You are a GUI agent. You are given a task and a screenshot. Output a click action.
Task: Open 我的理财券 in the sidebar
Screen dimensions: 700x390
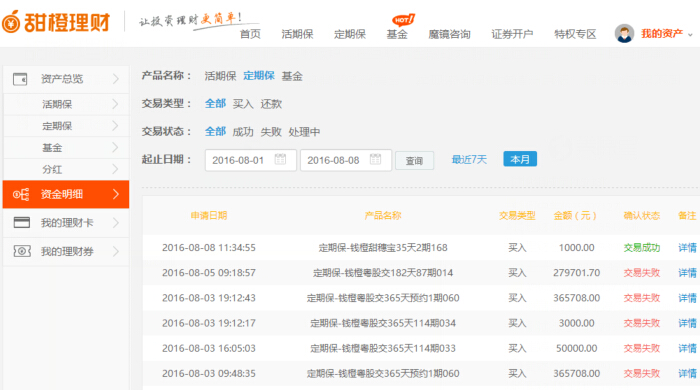pyautogui.click(x=67, y=251)
